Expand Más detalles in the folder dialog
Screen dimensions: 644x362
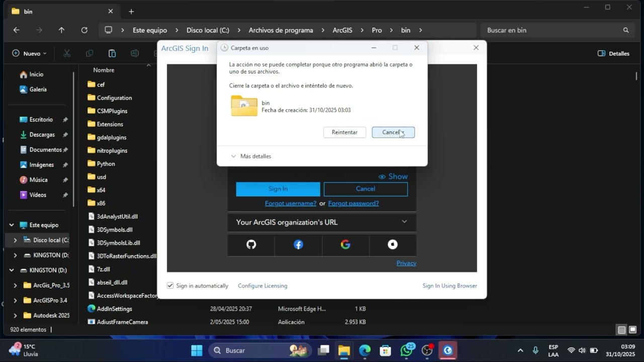point(251,156)
